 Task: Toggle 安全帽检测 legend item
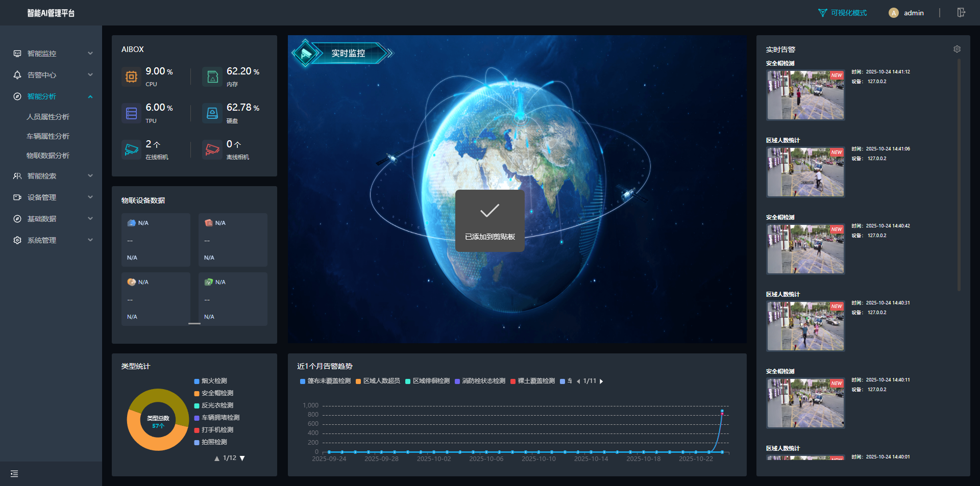216,393
